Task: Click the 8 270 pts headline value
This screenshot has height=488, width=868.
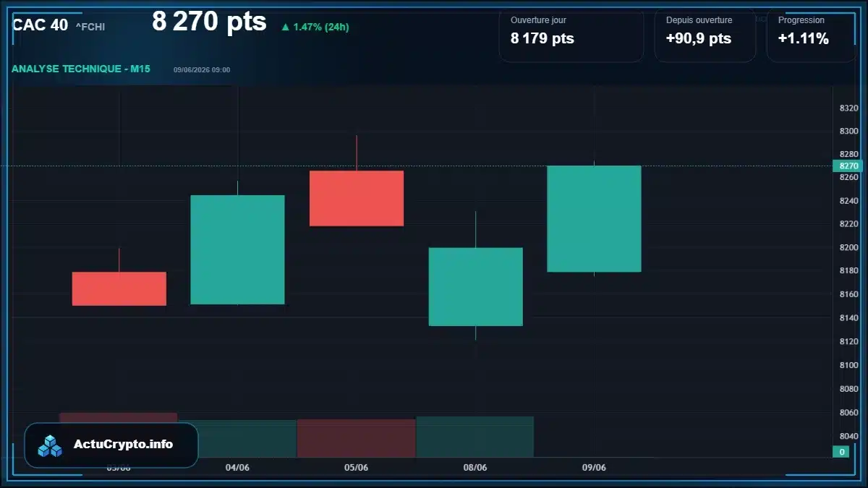Action: pyautogui.click(x=209, y=22)
